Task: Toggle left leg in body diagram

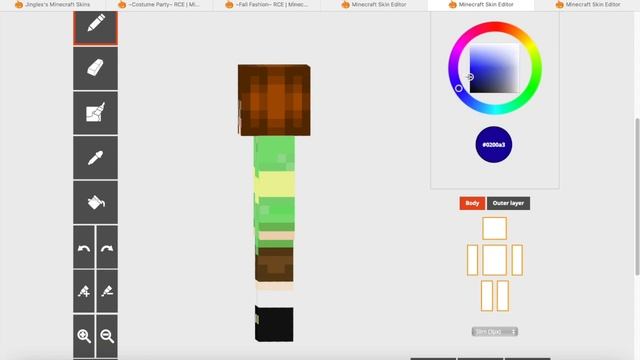Action: pos(487,296)
